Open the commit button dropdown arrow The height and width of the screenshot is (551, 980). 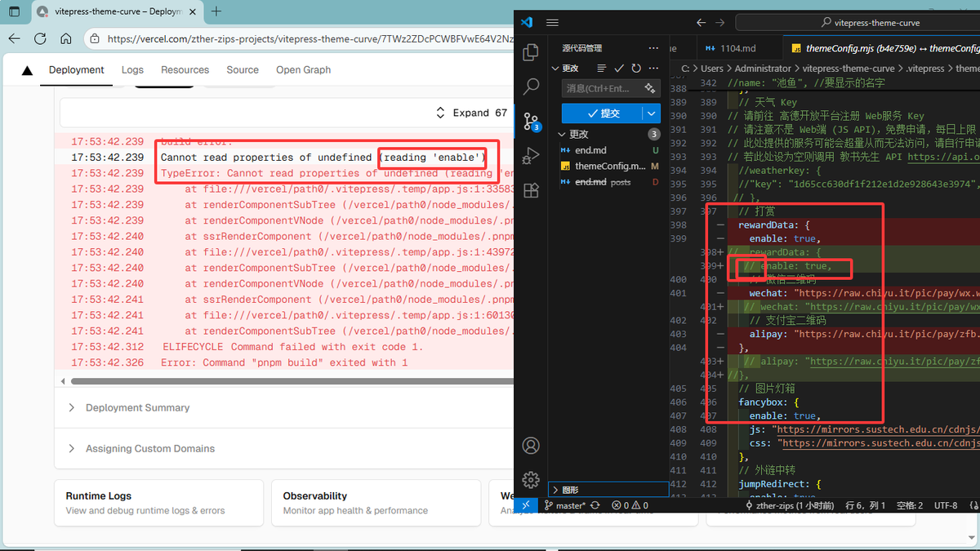click(x=651, y=113)
